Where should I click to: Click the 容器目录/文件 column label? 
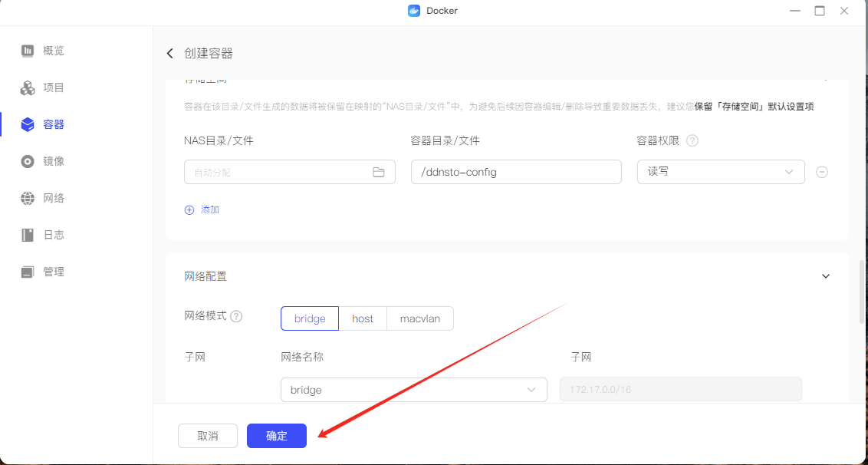(x=445, y=140)
